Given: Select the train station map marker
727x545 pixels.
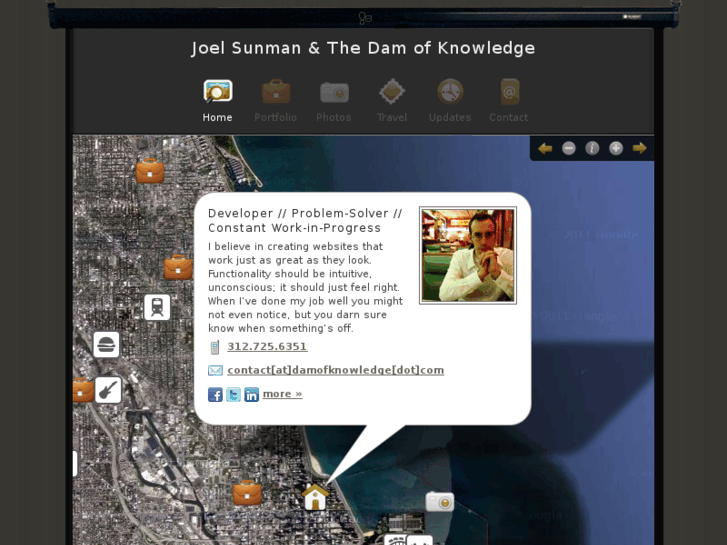Looking at the screenshot, I should pyautogui.click(x=157, y=307).
